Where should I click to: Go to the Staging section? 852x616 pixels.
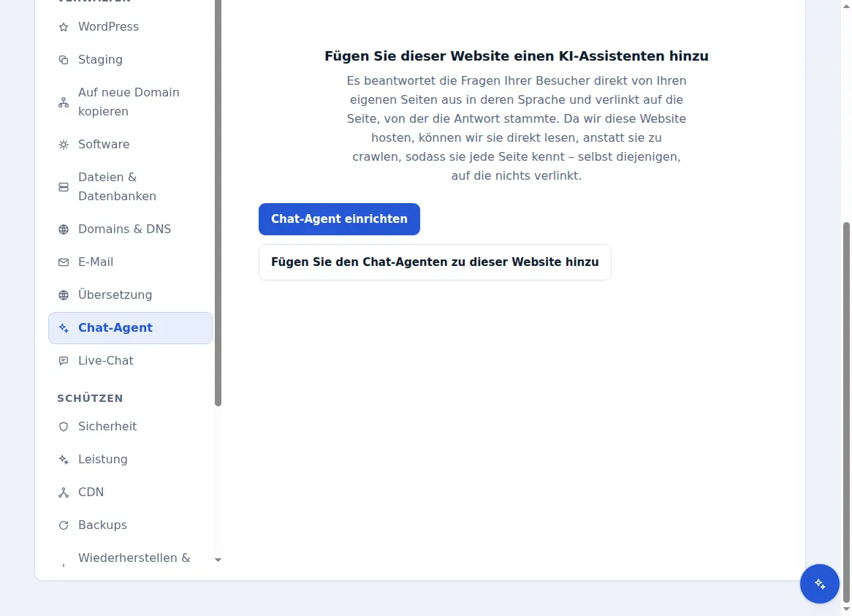(x=130, y=60)
